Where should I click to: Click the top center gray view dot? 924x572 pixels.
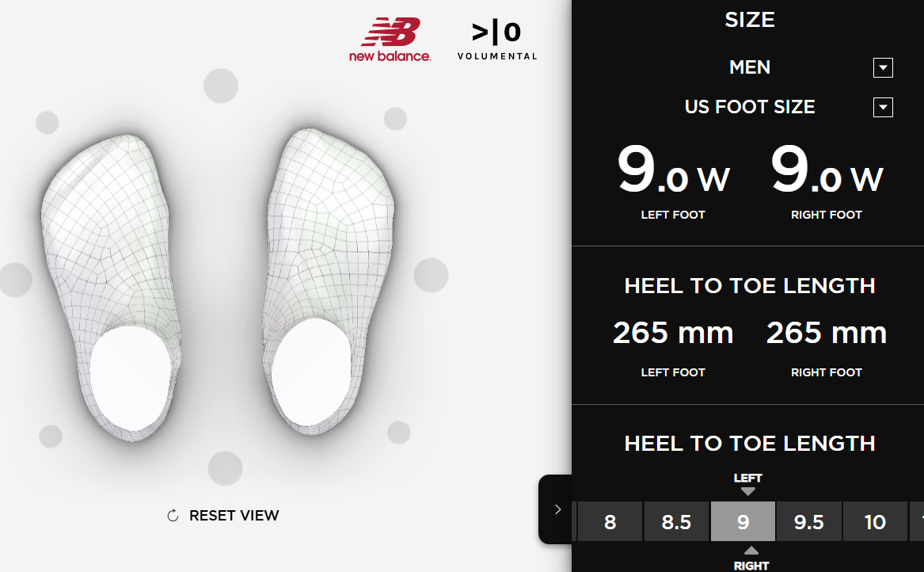pos(221,86)
